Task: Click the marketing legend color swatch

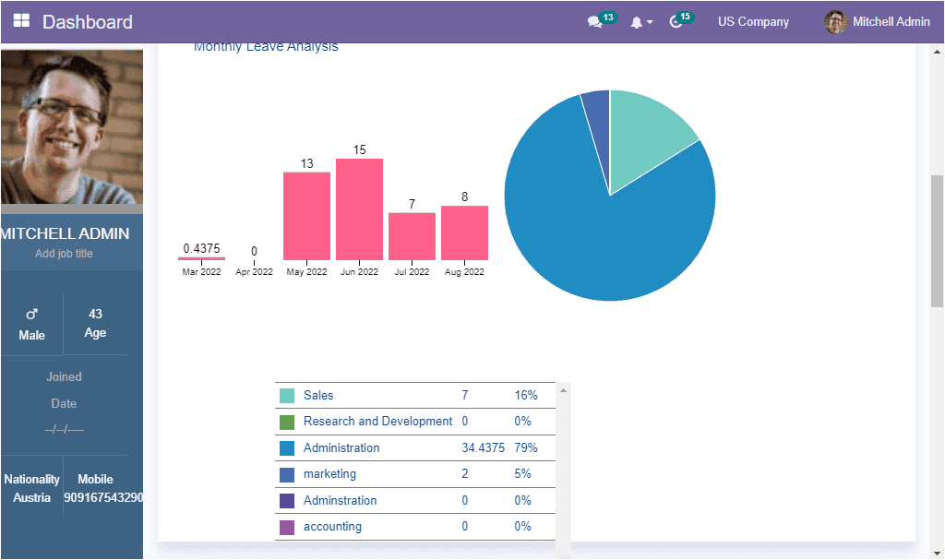Action: [287, 474]
